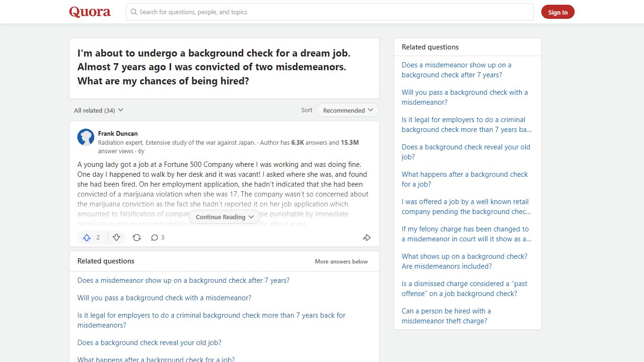
Task: Open the Recommended sort dropdown
Action: pyautogui.click(x=347, y=110)
